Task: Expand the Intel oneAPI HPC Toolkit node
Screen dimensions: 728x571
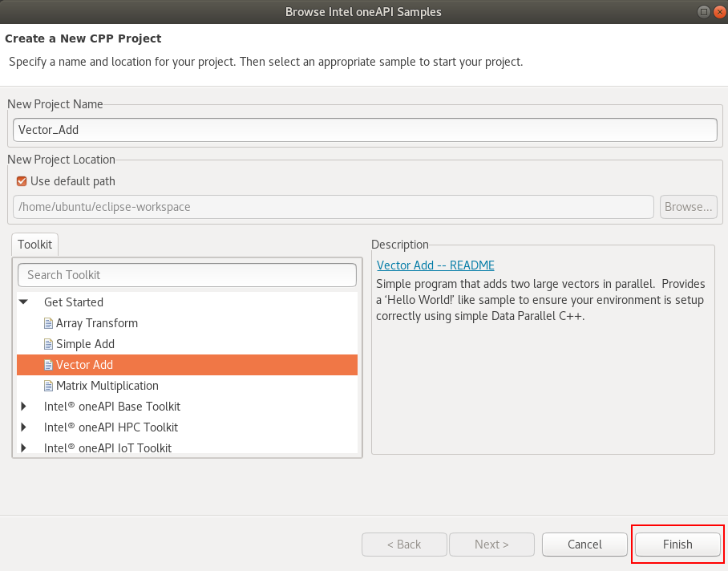Action: (24, 427)
